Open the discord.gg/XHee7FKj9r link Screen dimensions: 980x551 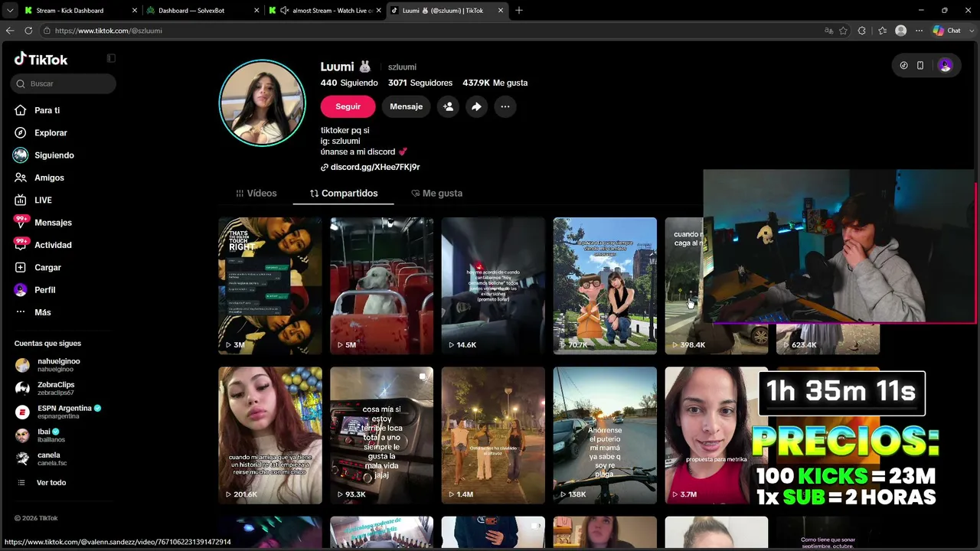[x=375, y=167]
